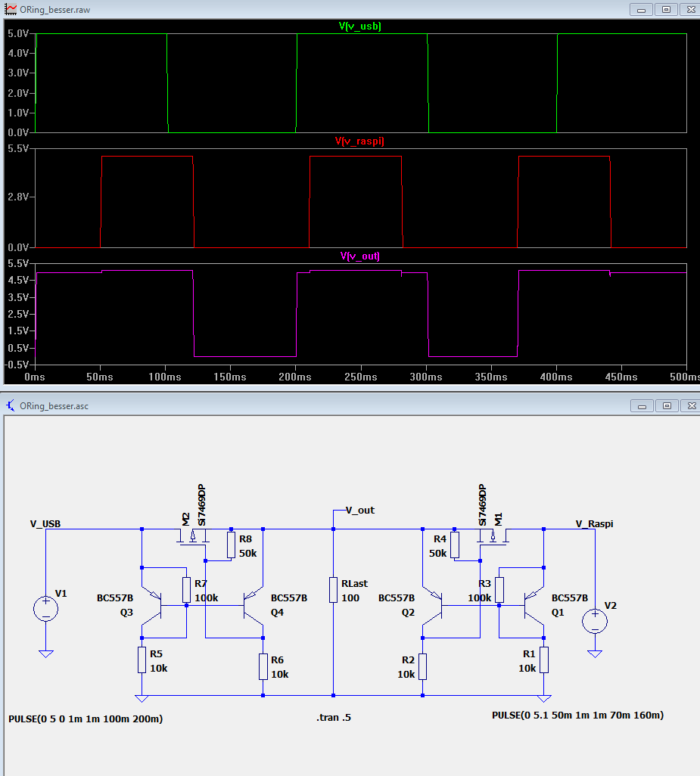Image resolution: width=700 pixels, height=776 pixels.
Task: Click voltage source V2 symbol
Action: coord(595,621)
